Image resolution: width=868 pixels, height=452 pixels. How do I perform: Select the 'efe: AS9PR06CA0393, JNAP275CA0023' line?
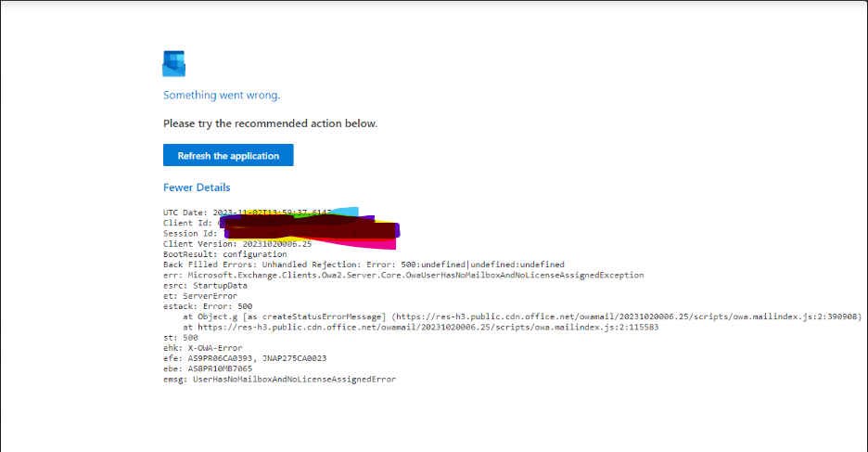pos(245,358)
